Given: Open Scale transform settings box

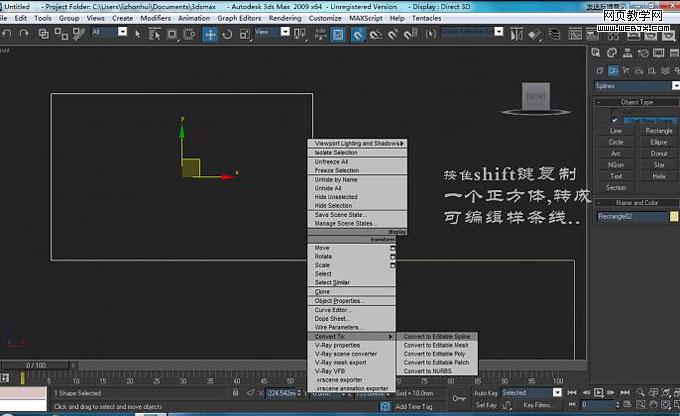Looking at the screenshot, I should [x=392, y=265].
